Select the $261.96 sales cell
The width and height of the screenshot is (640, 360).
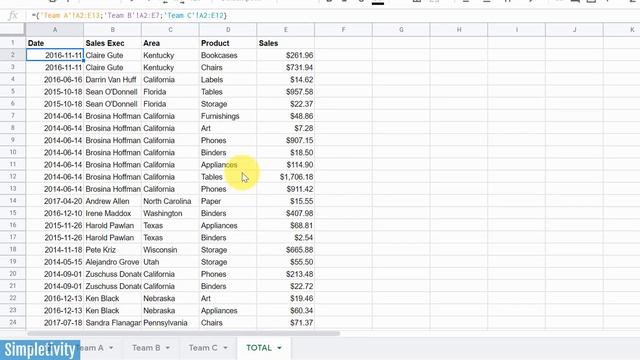(286, 55)
